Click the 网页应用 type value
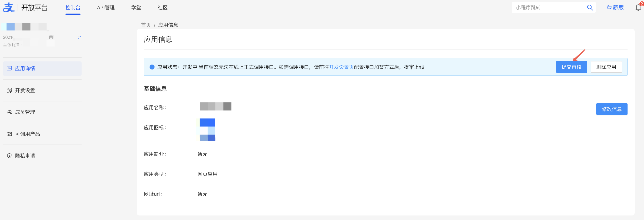The width and height of the screenshot is (644, 220). (x=207, y=174)
